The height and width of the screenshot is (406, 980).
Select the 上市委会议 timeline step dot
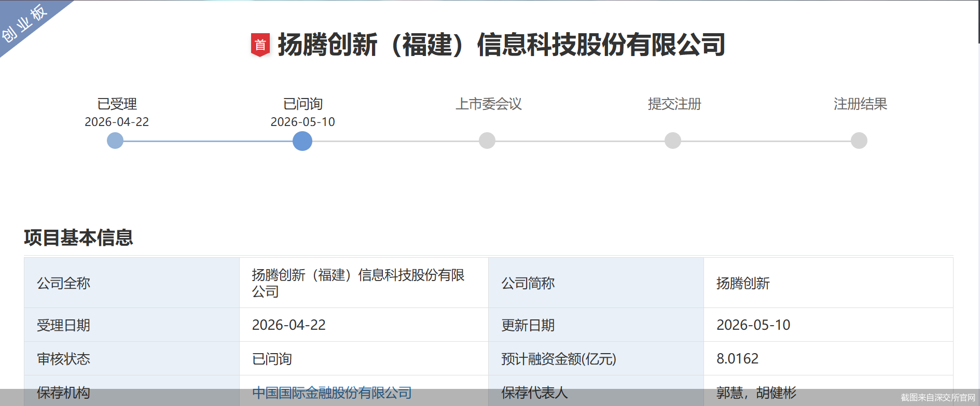(x=487, y=141)
